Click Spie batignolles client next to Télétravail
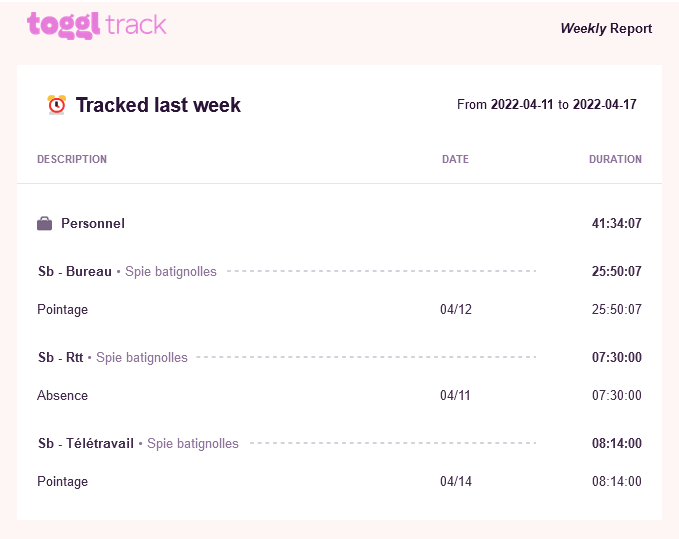 point(193,443)
